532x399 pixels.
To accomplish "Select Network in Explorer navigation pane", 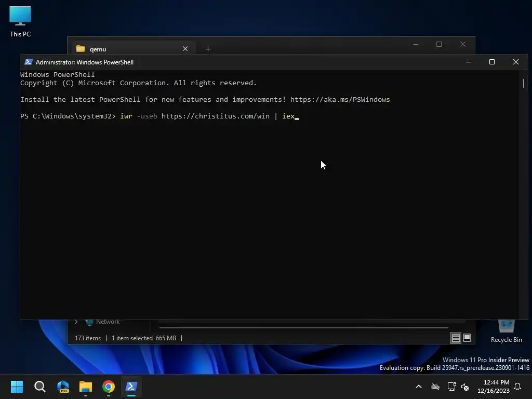I will pos(108,322).
